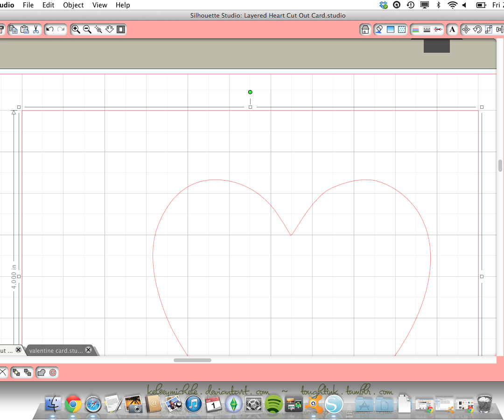Copy the selection with the Copy icon
This screenshot has height=420, width=504.
[x=13, y=29]
